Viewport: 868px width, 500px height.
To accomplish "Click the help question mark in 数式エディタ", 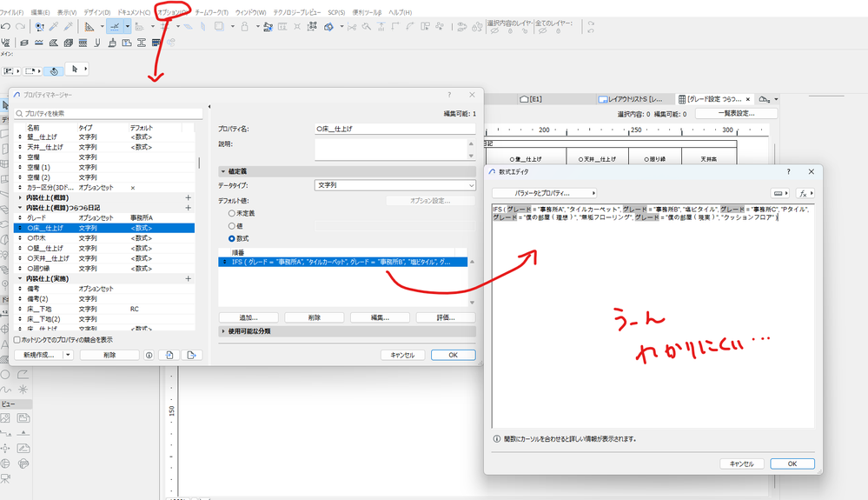I will tap(788, 171).
